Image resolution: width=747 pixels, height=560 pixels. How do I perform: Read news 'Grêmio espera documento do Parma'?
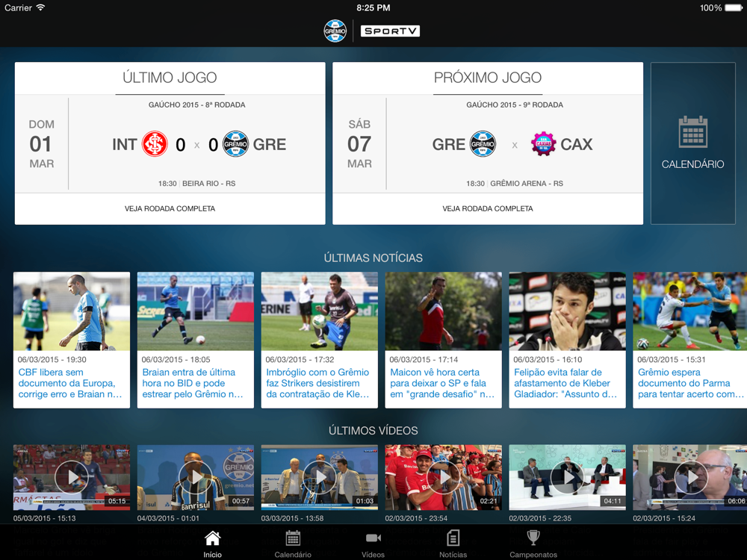pyautogui.click(x=691, y=383)
